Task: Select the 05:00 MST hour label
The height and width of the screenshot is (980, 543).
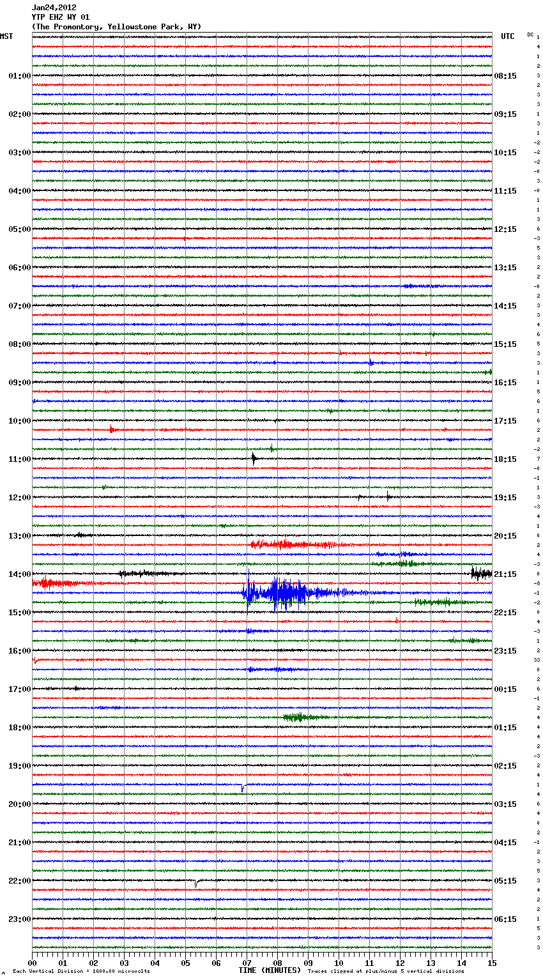Action: tap(20, 229)
